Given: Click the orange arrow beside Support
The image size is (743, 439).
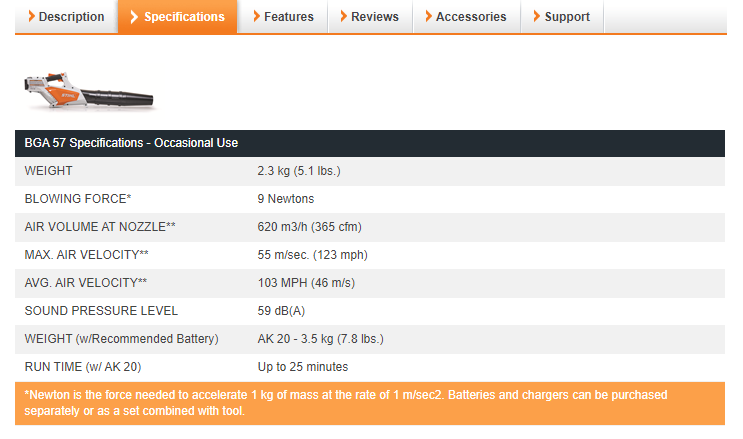Looking at the screenshot, I should (536, 16).
